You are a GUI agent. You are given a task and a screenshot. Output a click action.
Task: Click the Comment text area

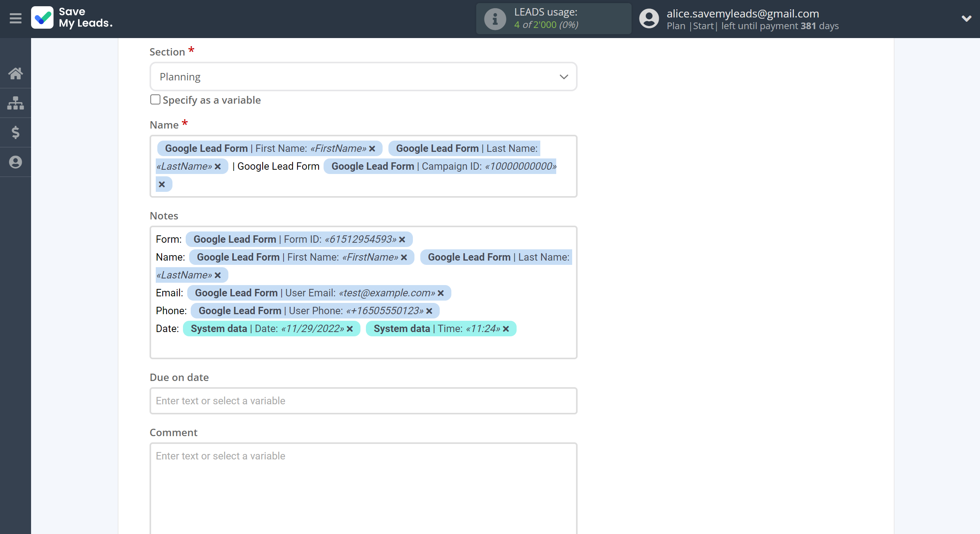pos(363,488)
